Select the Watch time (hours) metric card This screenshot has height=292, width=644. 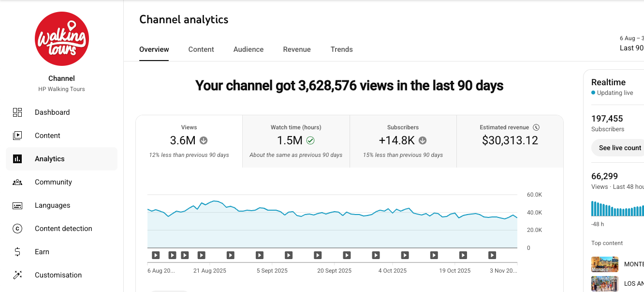(296, 141)
